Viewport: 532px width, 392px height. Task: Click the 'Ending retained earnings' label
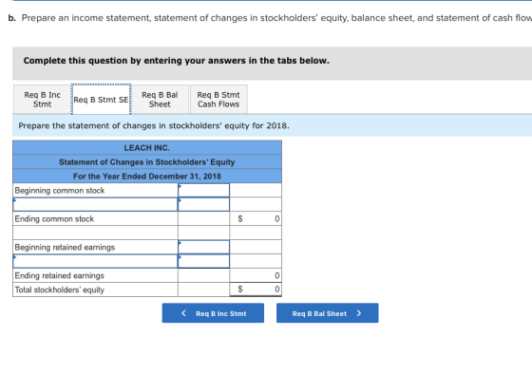59,275
